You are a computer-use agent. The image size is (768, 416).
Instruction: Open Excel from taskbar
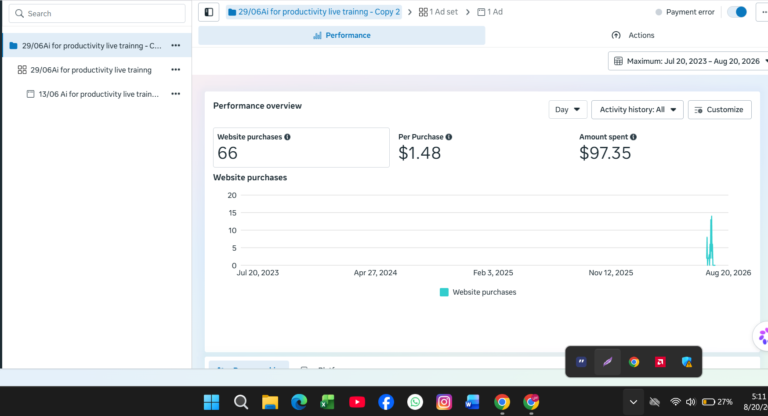pyautogui.click(x=328, y=402)
